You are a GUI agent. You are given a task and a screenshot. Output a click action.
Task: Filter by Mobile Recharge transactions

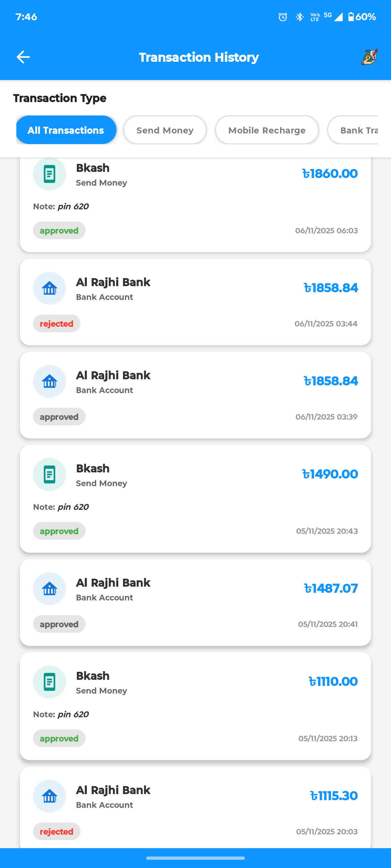click(x=267, y=130)
